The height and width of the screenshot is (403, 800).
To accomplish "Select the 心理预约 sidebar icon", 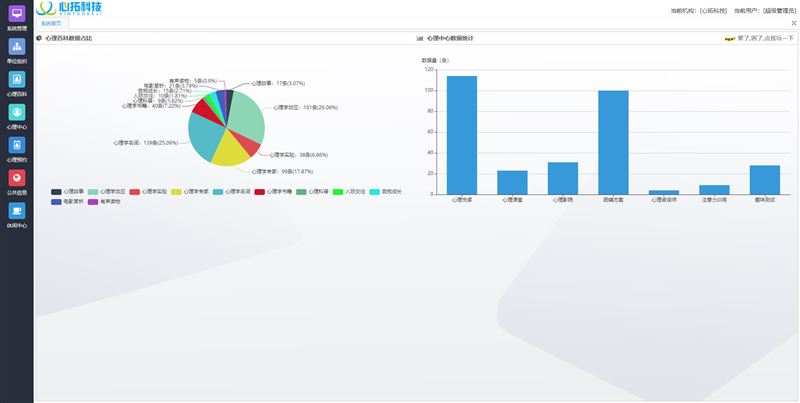I will (x=16, y=147).
